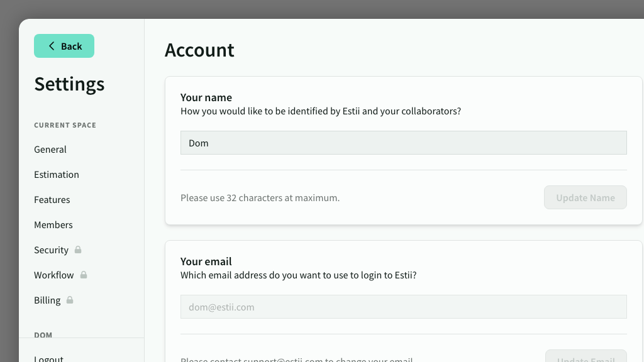Open Members settings
This screenshot has width=644, height=362.
pyautogui.click(x=53, y=225)
